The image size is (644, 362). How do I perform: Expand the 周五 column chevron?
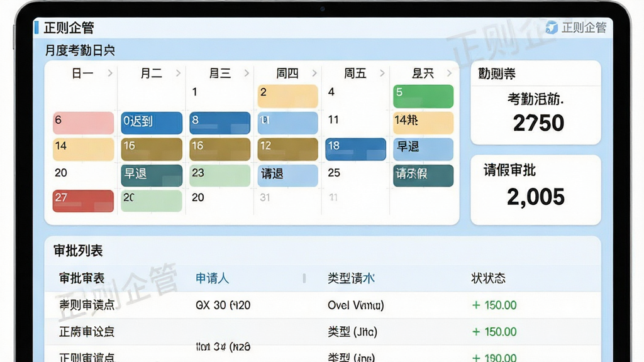point(382,73)
